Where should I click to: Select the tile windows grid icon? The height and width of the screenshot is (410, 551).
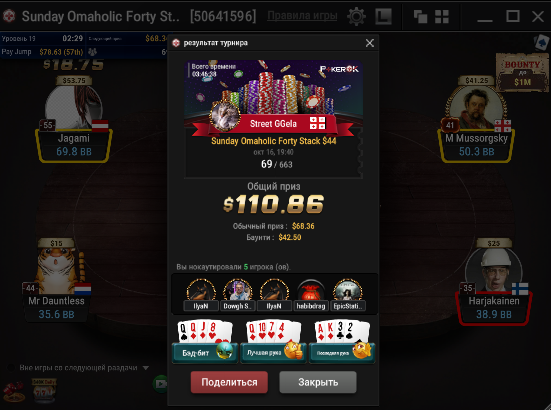tap(442, 17)
